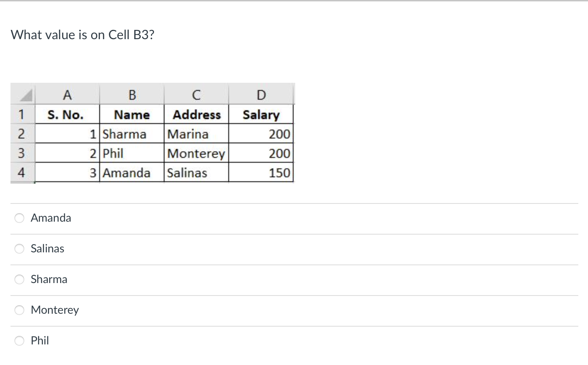Click the cell showing Monterey in the image
This screenshot has width=588, height=365.
196,153
